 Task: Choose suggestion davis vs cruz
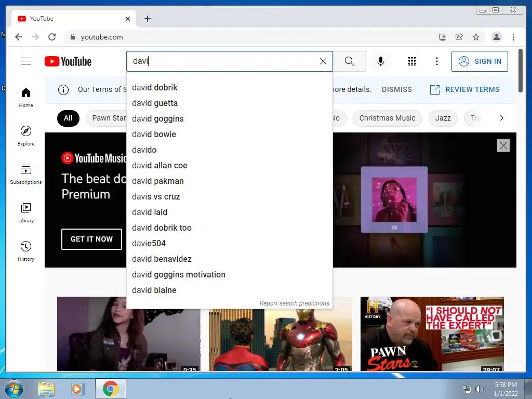pos(229,197)
